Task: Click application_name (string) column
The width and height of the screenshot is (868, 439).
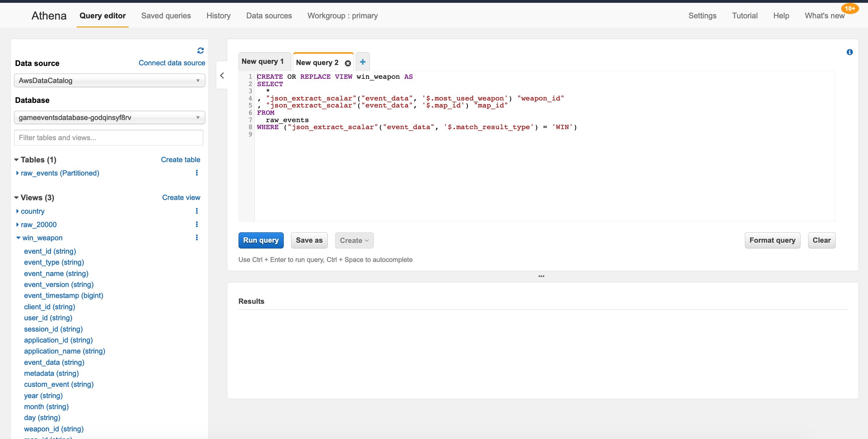Action: click(x=65, y=351)
